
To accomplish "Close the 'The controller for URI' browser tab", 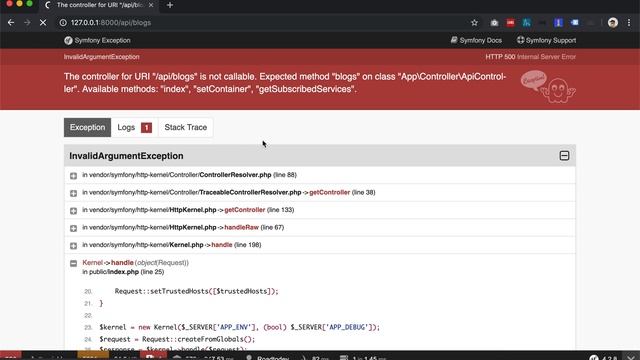I will point(151,5).
